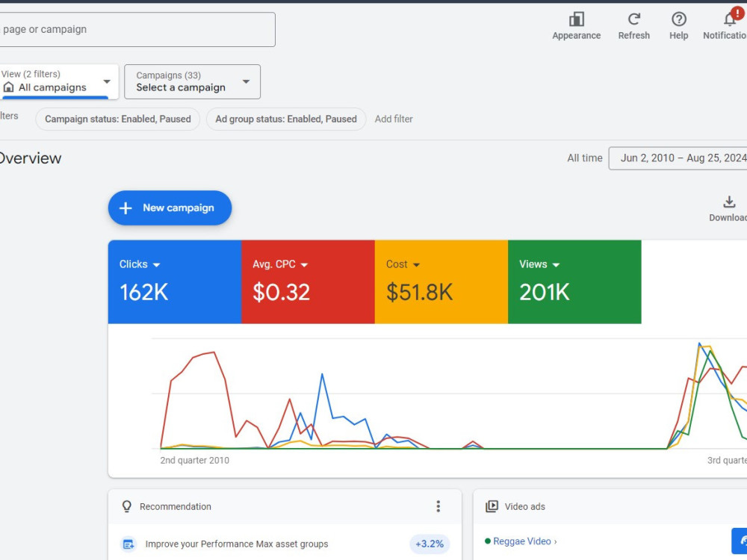This screenshot has height=560, width=747.
Task: Click the Ad group status: Enabled, Paused chip
Action: (x=286, y=119)
